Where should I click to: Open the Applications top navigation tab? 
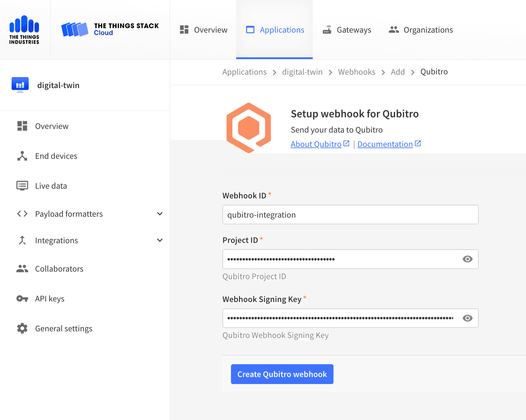point(275,30)
